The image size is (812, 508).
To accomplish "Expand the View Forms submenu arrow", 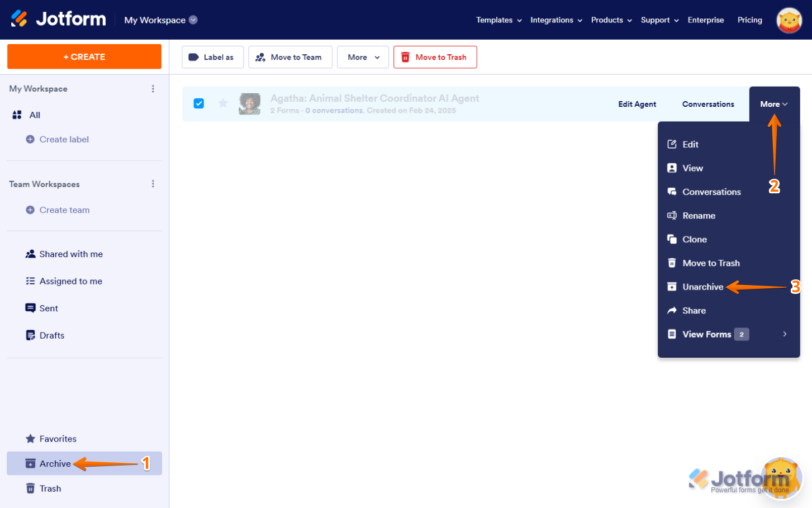I will click(785, 334).
